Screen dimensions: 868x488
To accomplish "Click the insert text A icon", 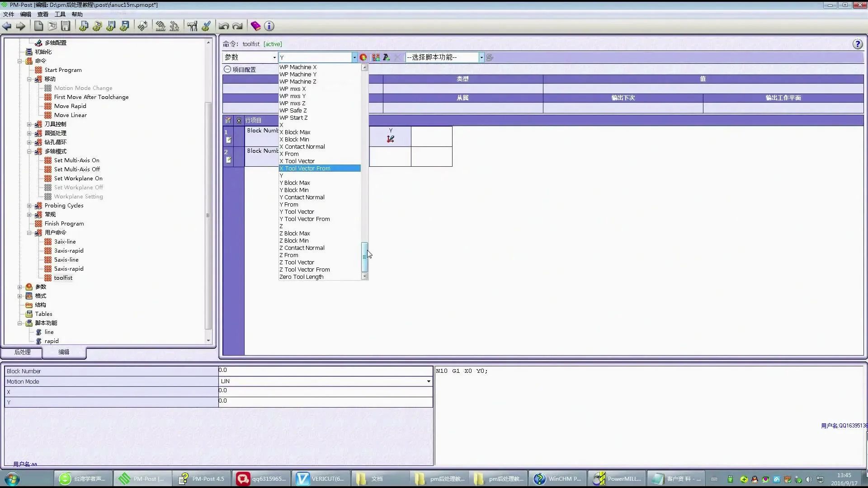I will tap(386, 57).
